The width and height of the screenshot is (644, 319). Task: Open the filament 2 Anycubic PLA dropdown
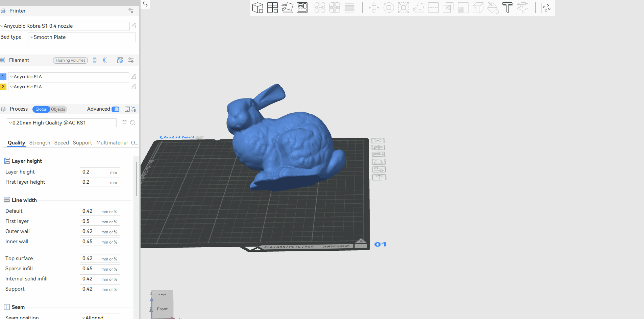pyautogui.click(x=69, y=87)
